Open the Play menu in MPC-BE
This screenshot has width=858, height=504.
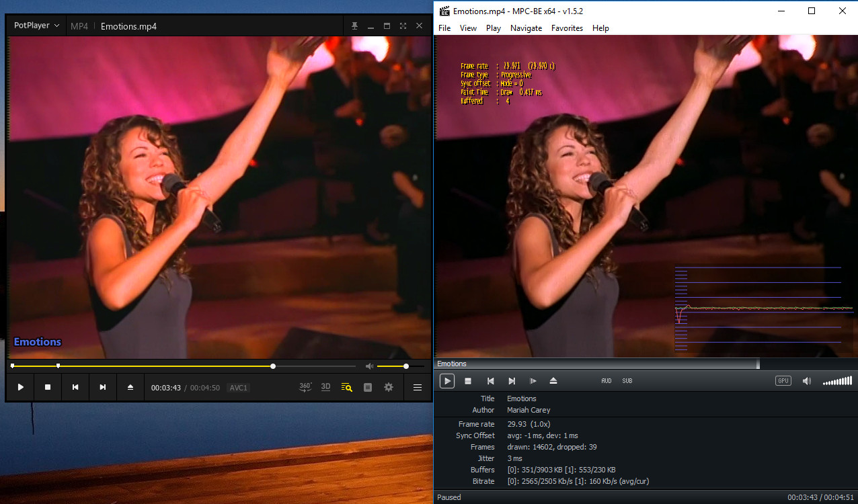494,28
